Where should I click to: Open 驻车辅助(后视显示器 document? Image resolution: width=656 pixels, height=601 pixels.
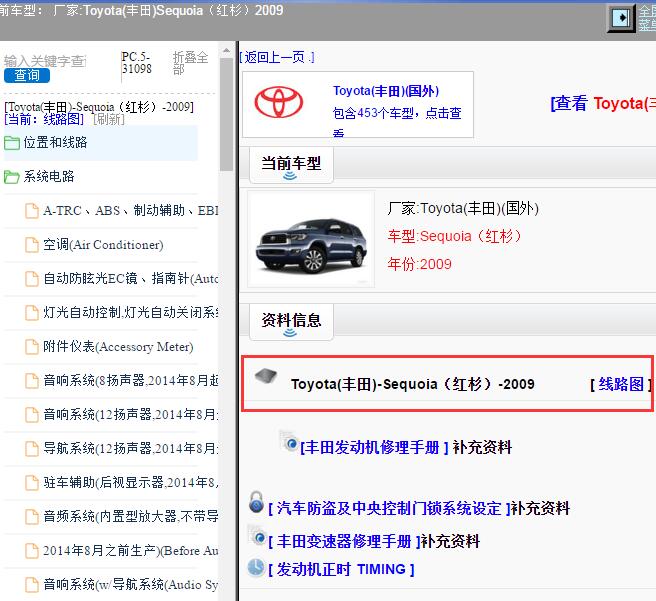pos(131,482)
